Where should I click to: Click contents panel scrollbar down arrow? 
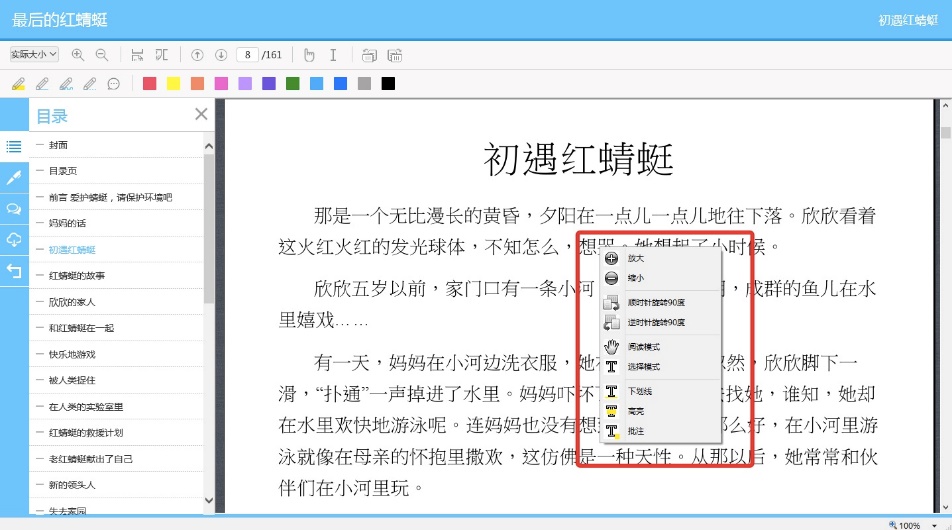pos(209,501)
